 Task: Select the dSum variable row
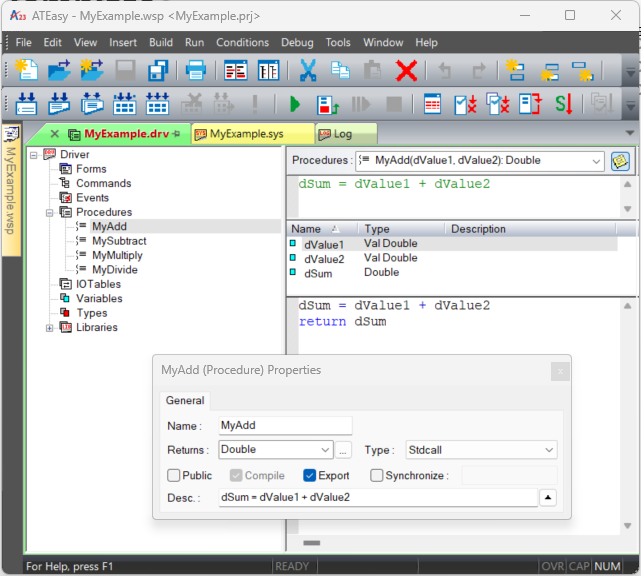pyautogui.click(x=452, y=273)
